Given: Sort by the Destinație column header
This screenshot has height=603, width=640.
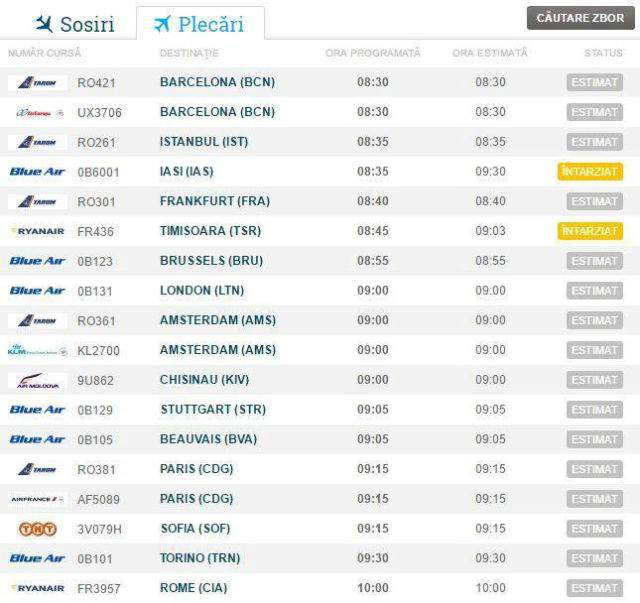Looking at the screenshot, I should tap(189, 53).
